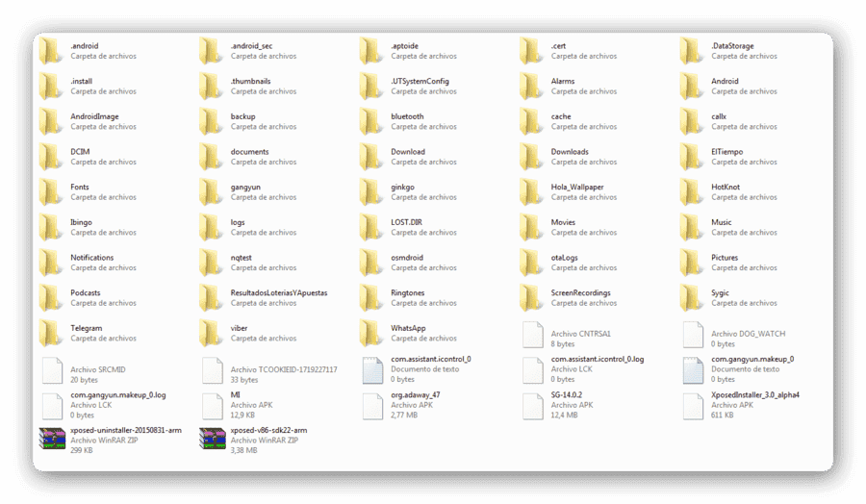866x504 pixels.
Task: Click the SG-14.0.2 APK file icon
Action: coord(533,406)
